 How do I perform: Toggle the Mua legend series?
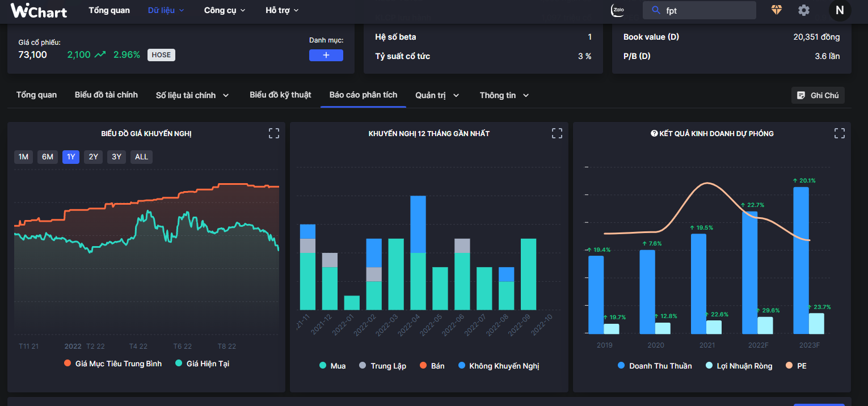(332, 366)
